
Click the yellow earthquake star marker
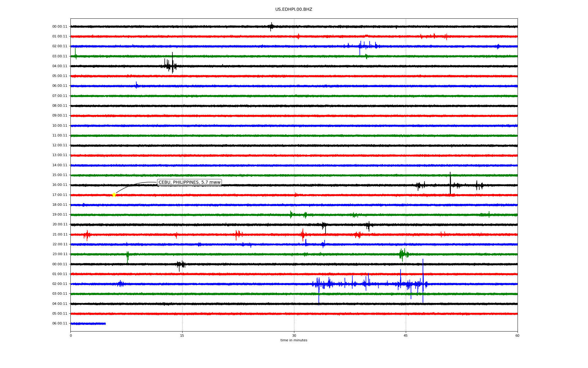click(114, 195)
